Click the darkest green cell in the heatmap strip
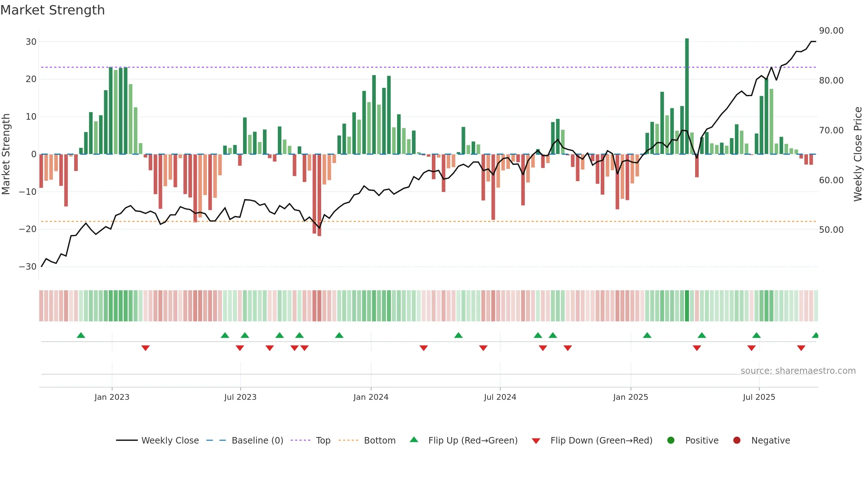Viewport: 868px width, 488px height. tap(687, 305)
